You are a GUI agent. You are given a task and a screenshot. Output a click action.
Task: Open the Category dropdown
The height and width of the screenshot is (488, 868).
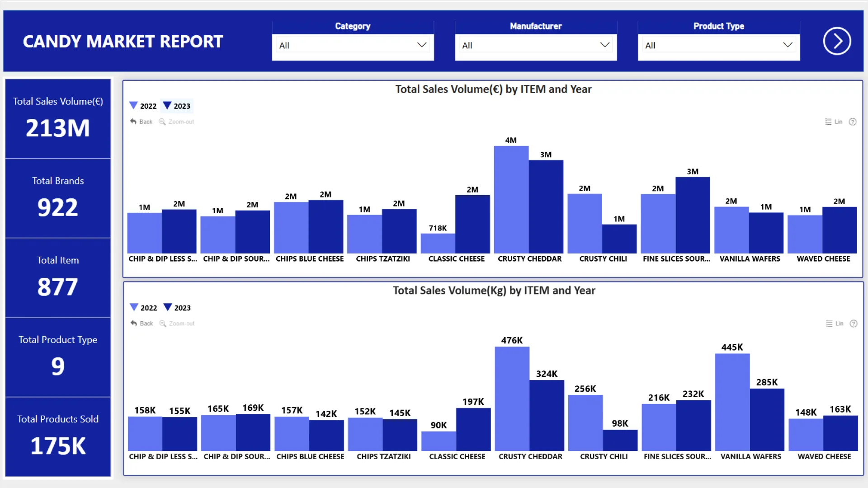point(353,46)
